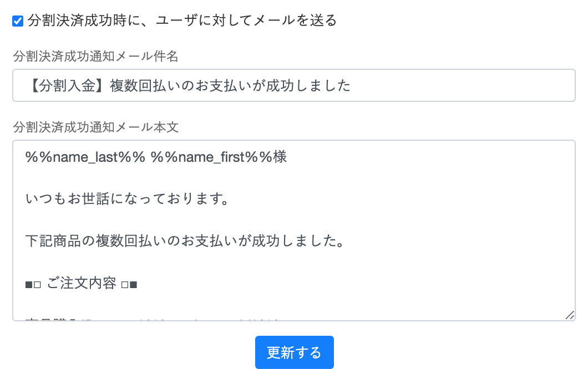Click the 分割決済成功通知メール件名 field label

click(95, 56)
